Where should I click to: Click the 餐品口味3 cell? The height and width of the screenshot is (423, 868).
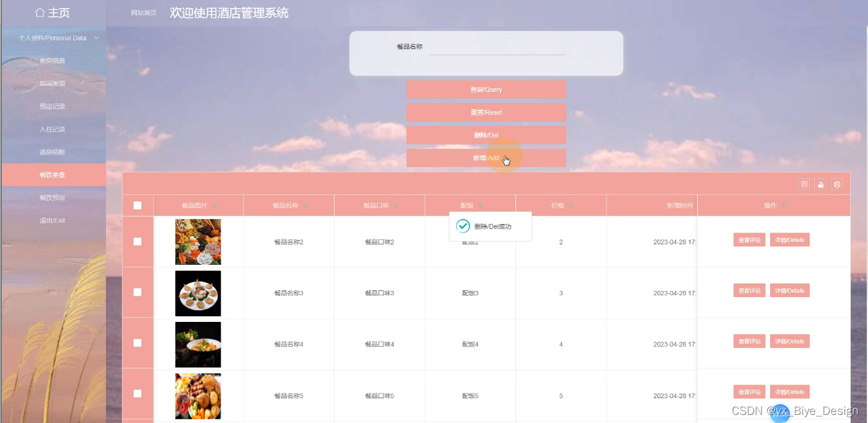pos(379,293)
